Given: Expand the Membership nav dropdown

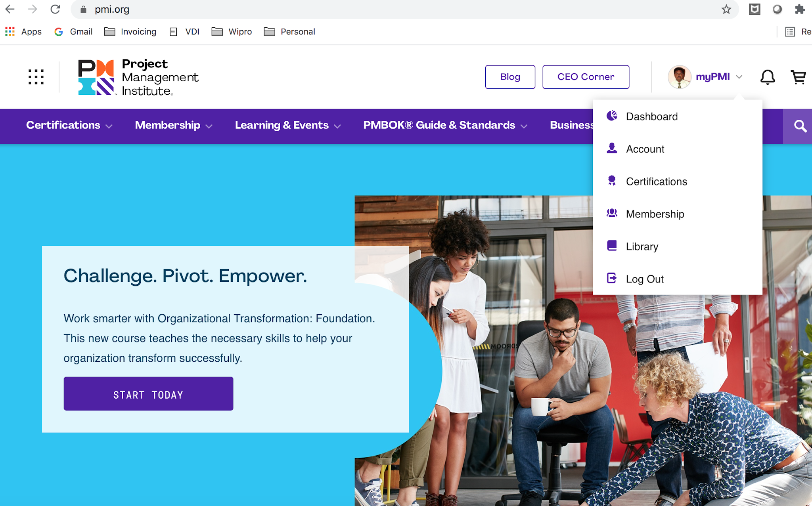Looking at the screenshot, I should (x=174, y=126).
